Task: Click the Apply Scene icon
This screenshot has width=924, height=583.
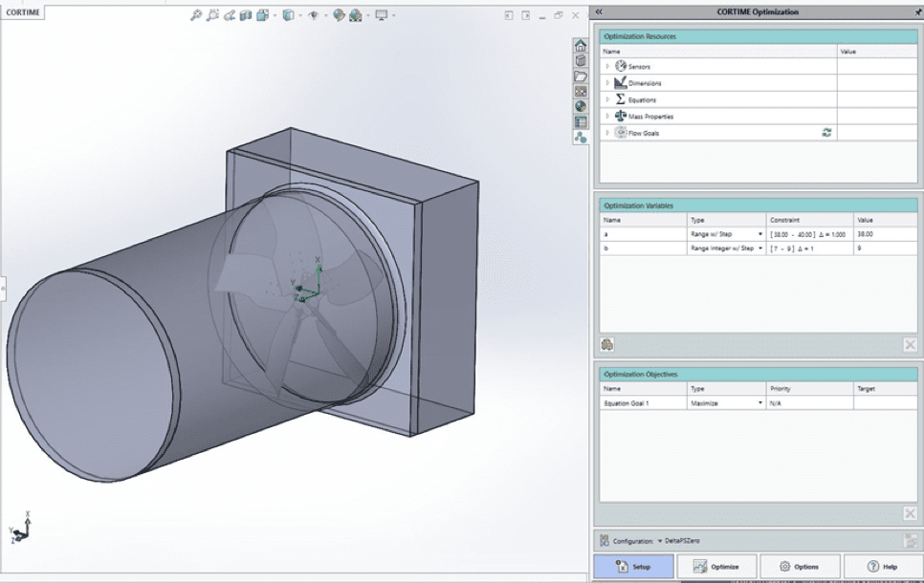Action: 355,15
